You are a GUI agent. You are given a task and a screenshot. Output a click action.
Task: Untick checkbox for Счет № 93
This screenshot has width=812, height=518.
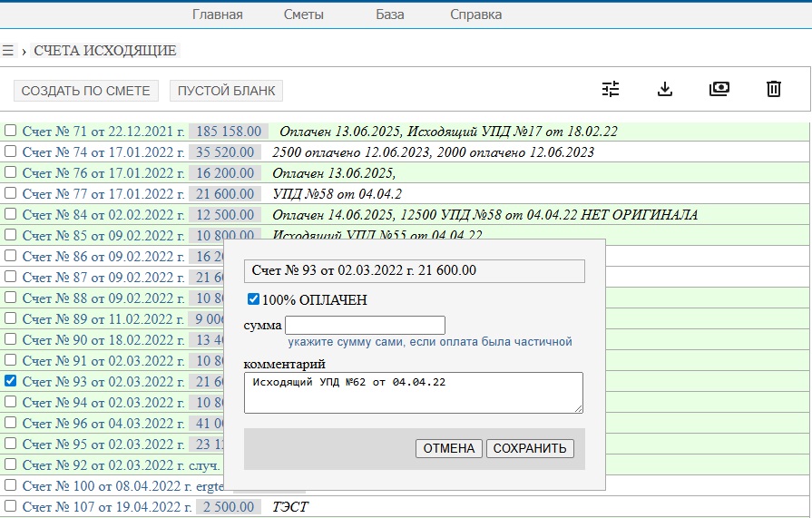coord(11,381)
